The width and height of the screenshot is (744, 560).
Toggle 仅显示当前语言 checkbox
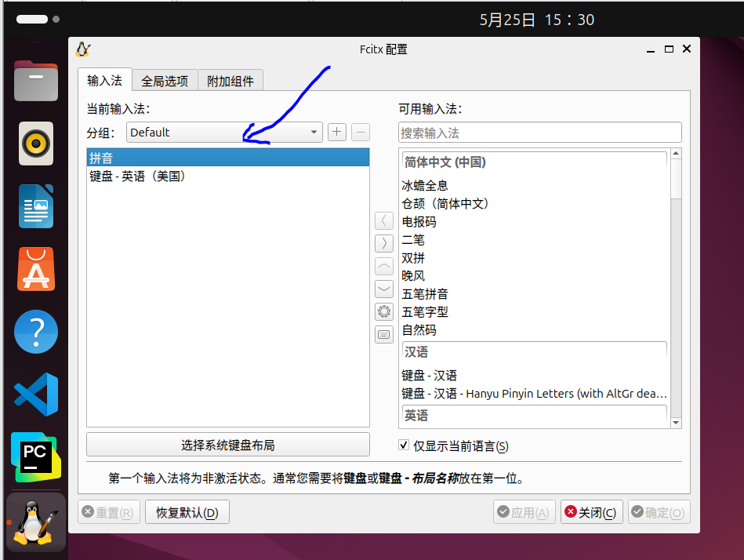(404, 445)
